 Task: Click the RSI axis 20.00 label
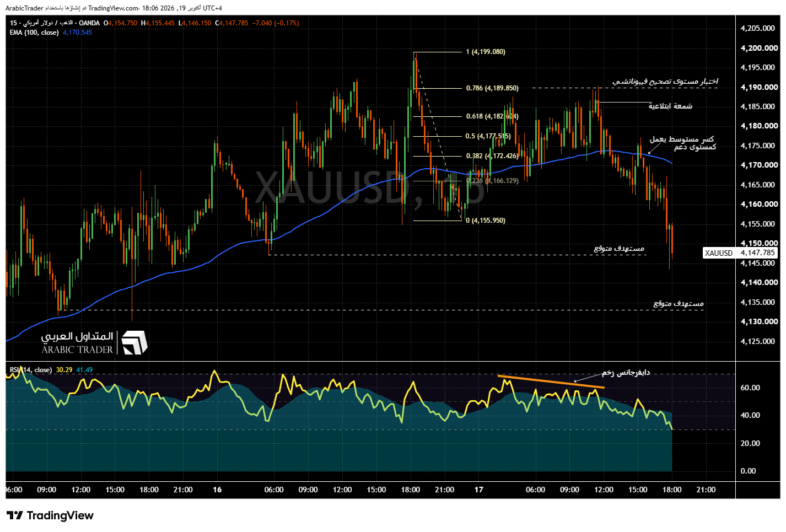(x=750, y=443)
